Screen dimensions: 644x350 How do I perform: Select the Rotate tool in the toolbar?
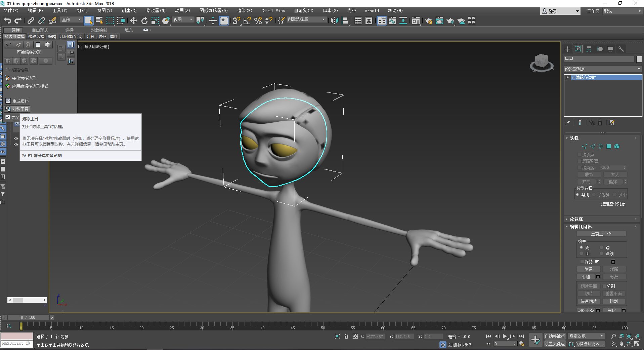click(144, 21)
